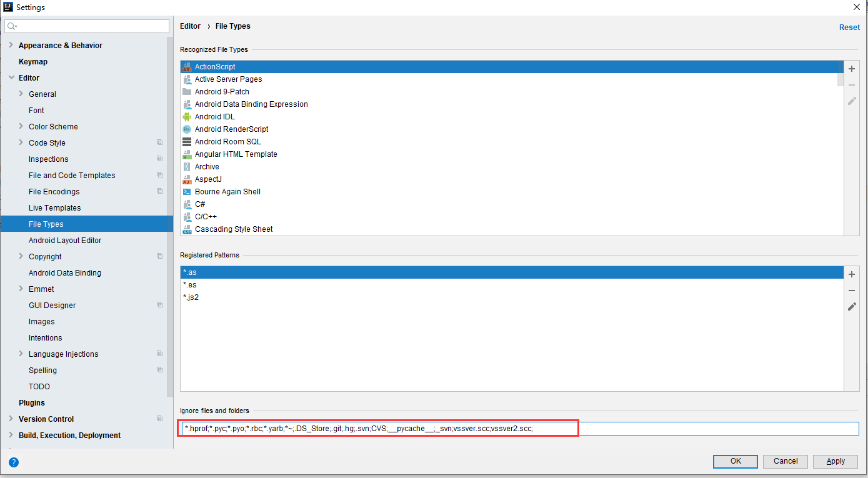Click the Android IDL robot icon

click(x=187, y=117)
